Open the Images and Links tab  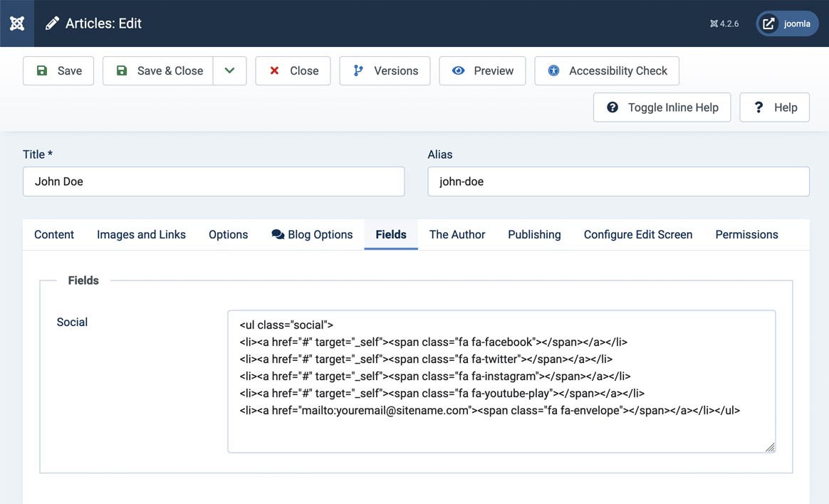click(141, 235)
